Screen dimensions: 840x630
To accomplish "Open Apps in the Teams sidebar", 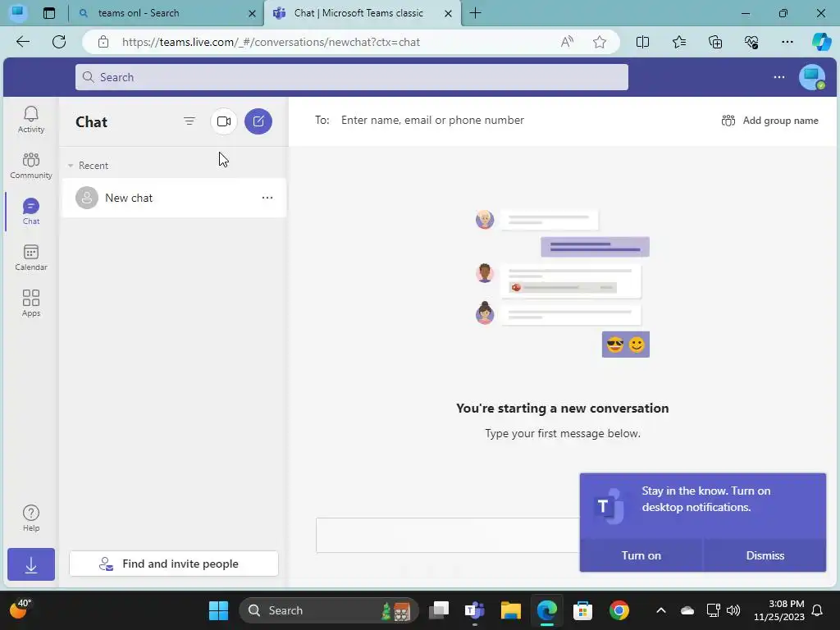I will [31, 304].
